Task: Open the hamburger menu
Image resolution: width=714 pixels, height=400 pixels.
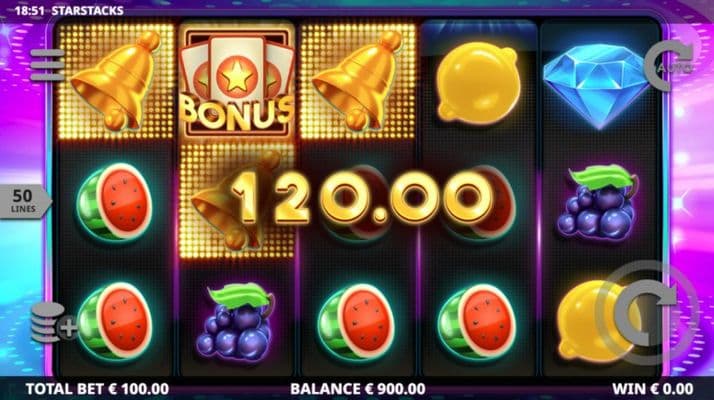Action: click(47, 65)
